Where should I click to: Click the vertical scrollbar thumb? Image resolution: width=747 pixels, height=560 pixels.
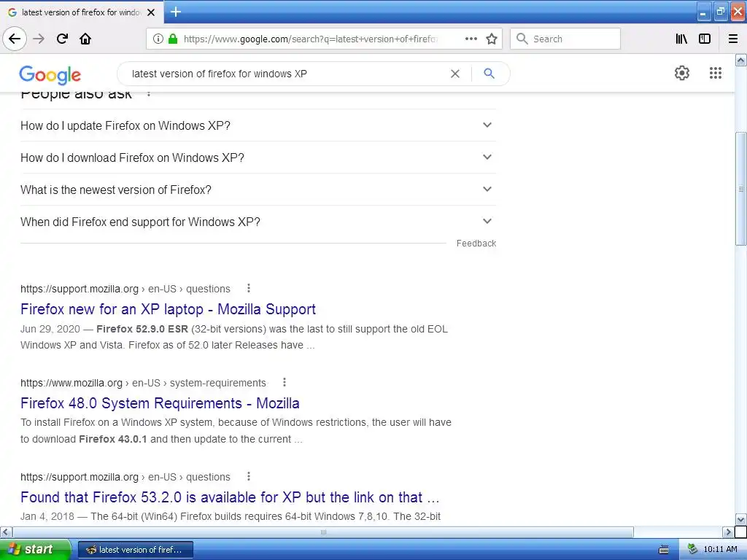pyautogui.click(x=741, y=189)
